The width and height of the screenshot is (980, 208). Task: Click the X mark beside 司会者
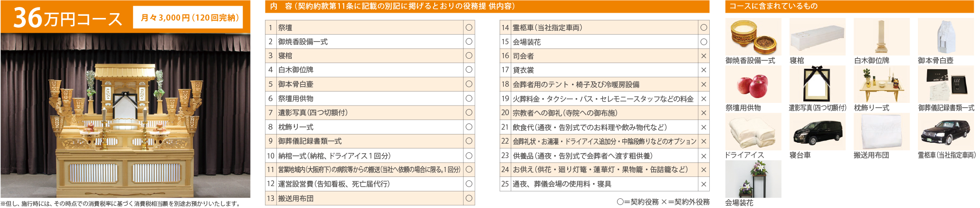tap(704, 56)
